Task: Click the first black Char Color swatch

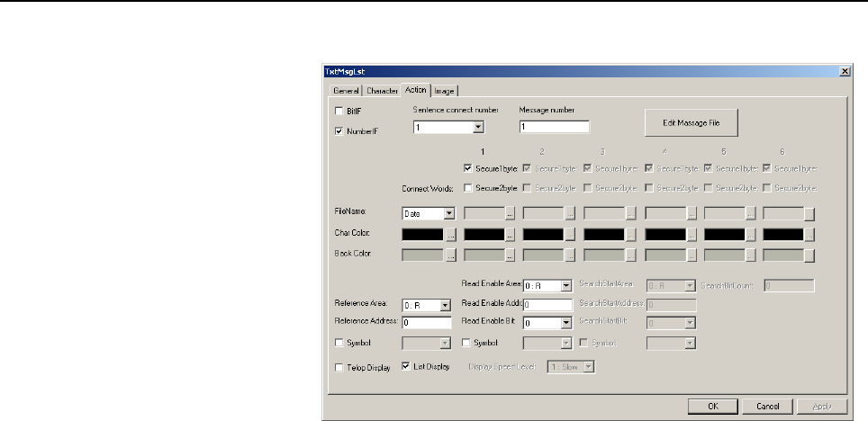Action: click(423, 235)
